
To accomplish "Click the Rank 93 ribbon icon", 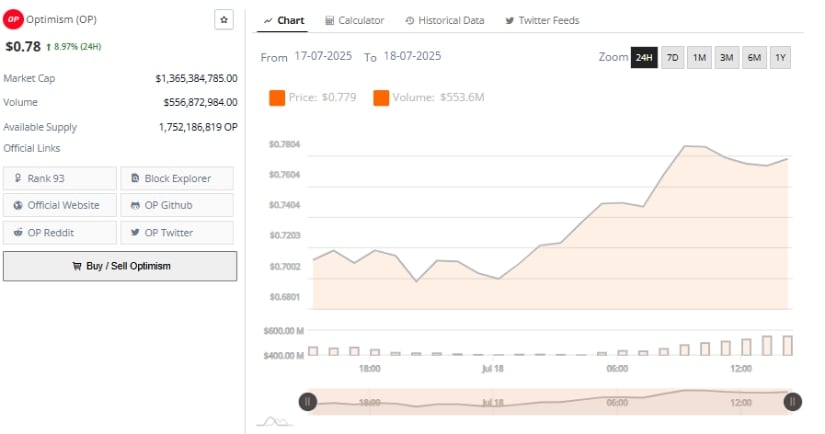I will [x=18, y=178].
